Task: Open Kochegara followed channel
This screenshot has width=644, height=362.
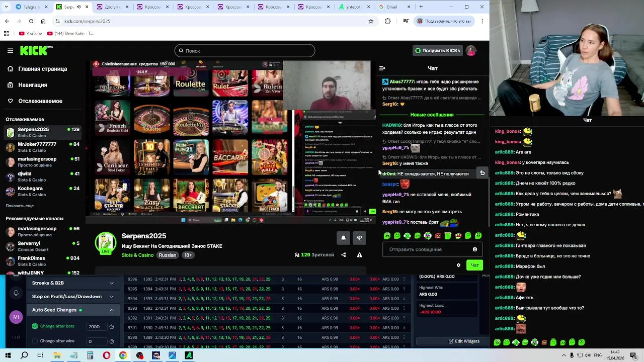Action: click(x=42, y=191)
